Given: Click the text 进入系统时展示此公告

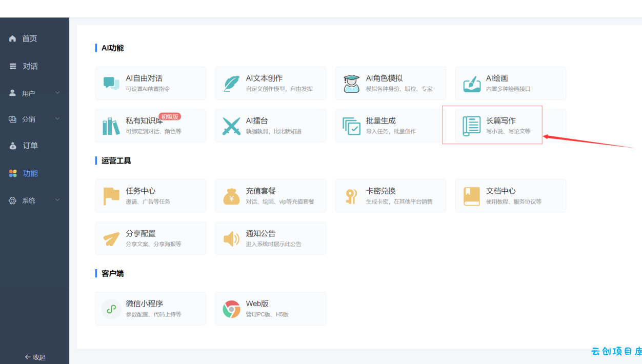Looking at the screenshot, I should point(273,244).
